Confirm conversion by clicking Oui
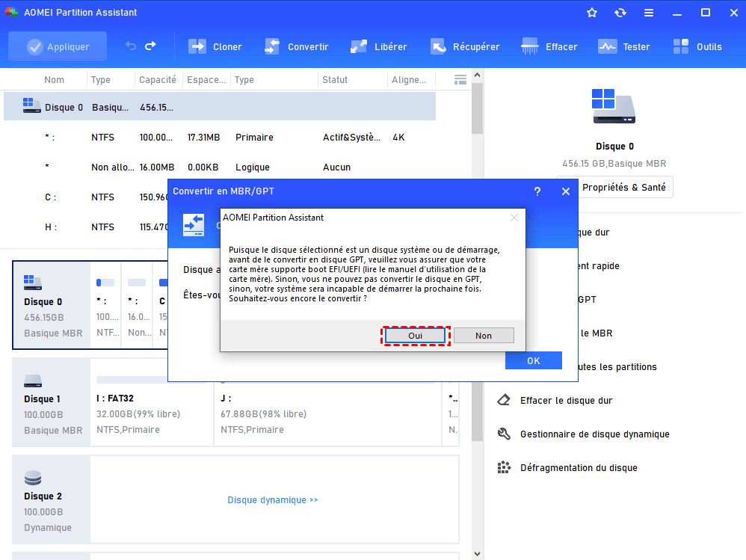Image resolution: width=746 pixels, height=560 pixels. (x=415, y=336)
